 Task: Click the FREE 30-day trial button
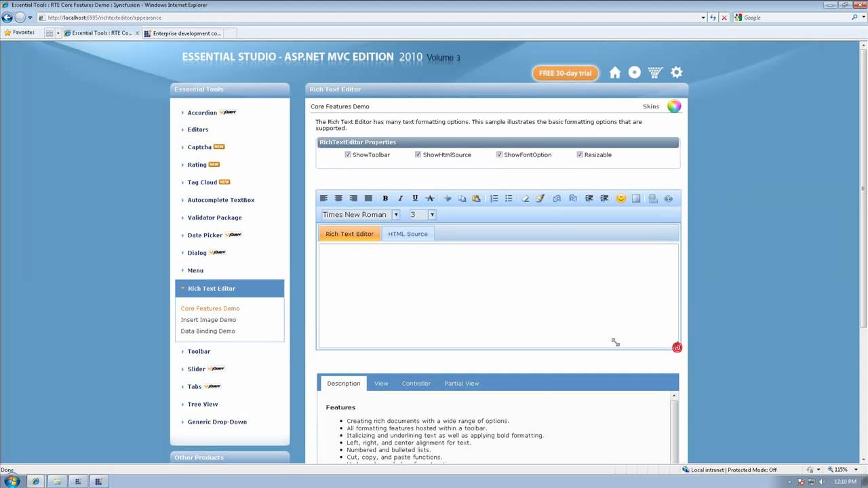(x=566, y=73)
